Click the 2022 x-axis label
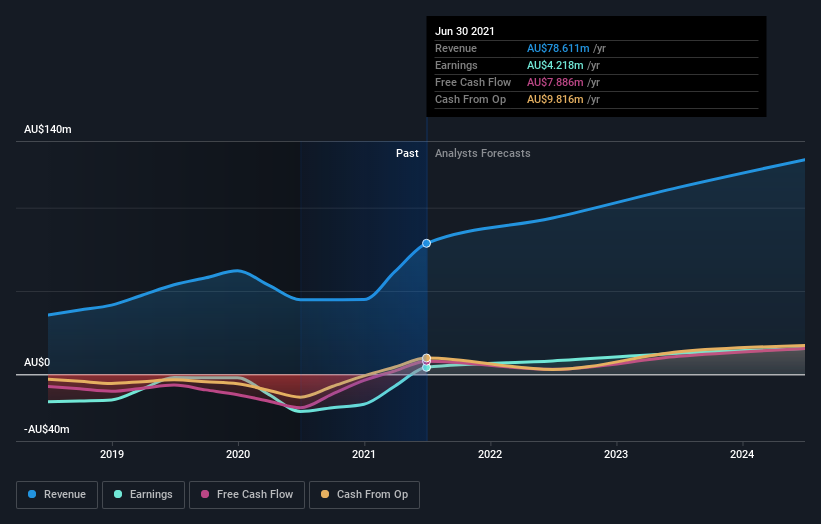 coord(490,454)
